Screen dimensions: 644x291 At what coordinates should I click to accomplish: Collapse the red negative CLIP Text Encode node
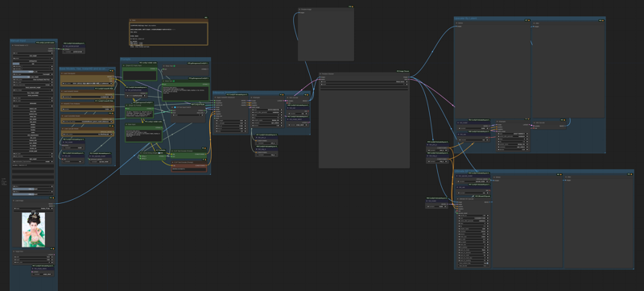pos(172,162)
